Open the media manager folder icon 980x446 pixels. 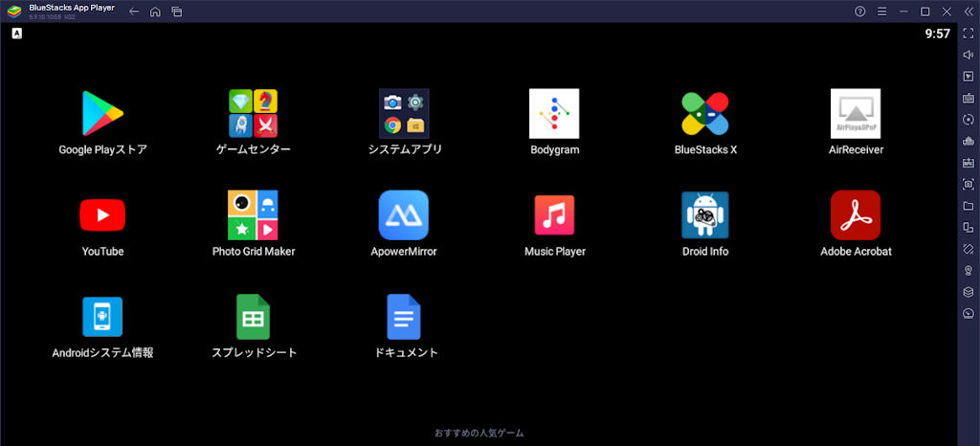tap(969, 206)
